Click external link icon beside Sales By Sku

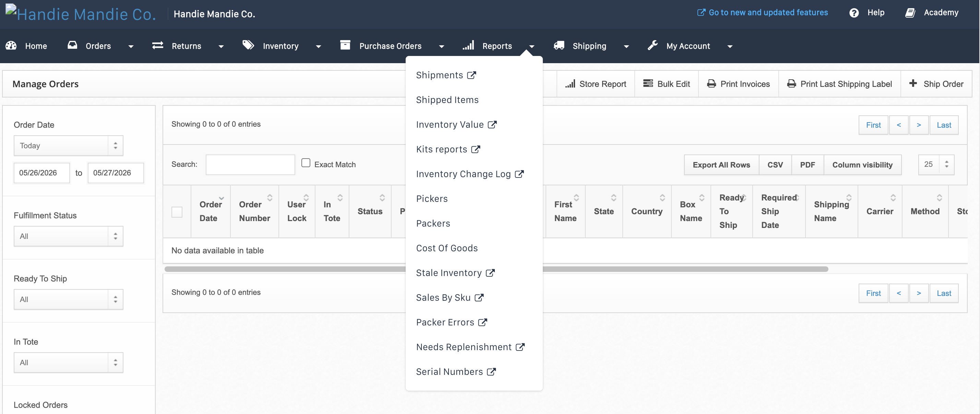click(x=479, y=298)
